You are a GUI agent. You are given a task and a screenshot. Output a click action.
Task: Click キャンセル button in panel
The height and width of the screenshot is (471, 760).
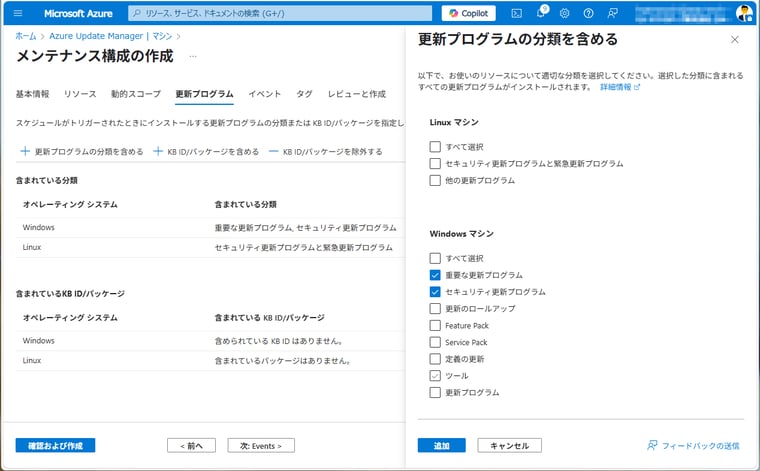tap(509, 445)
